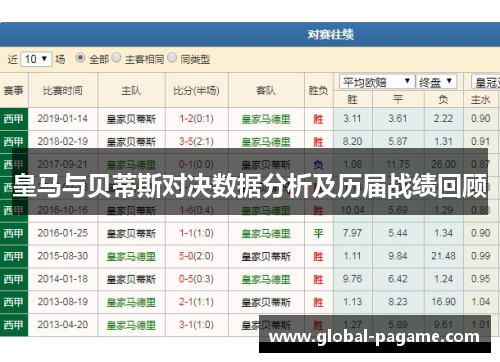Viewport: 500px width, 362px height.
Task: Click the date 2016-01-25
Action: coord(63,233)
